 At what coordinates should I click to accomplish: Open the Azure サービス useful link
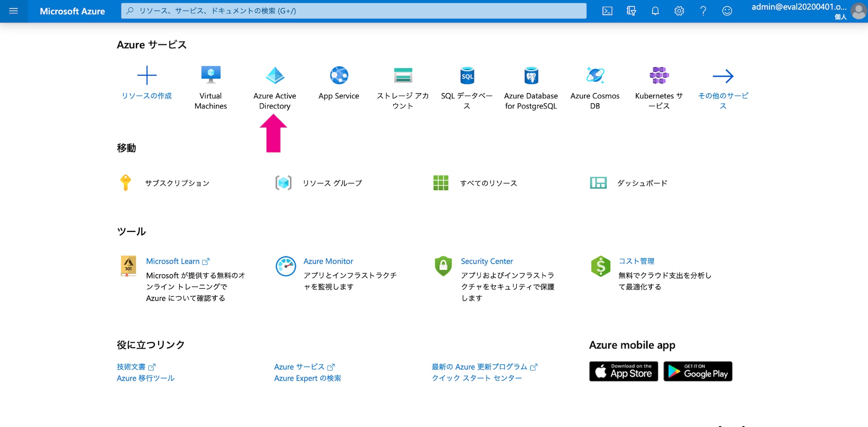(305, 367)
